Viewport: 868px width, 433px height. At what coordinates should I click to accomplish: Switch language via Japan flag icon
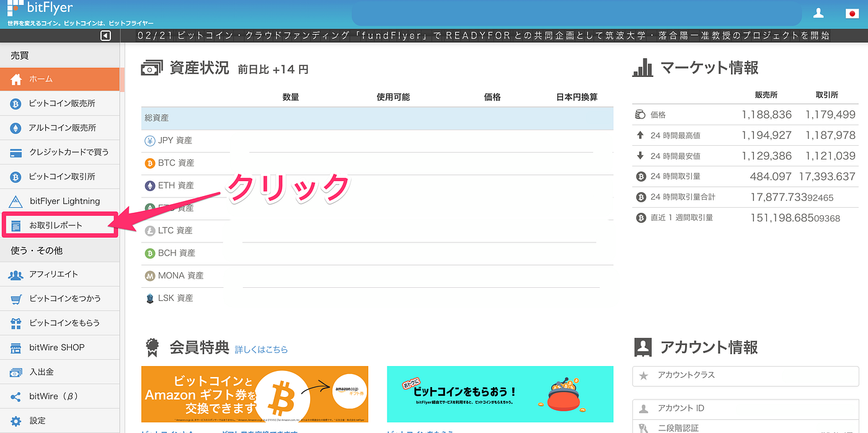point(852,13)
